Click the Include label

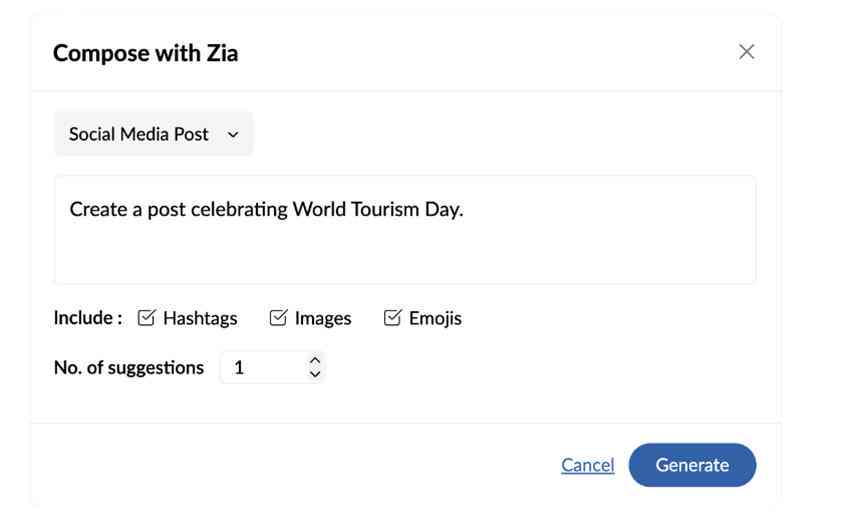88,318
